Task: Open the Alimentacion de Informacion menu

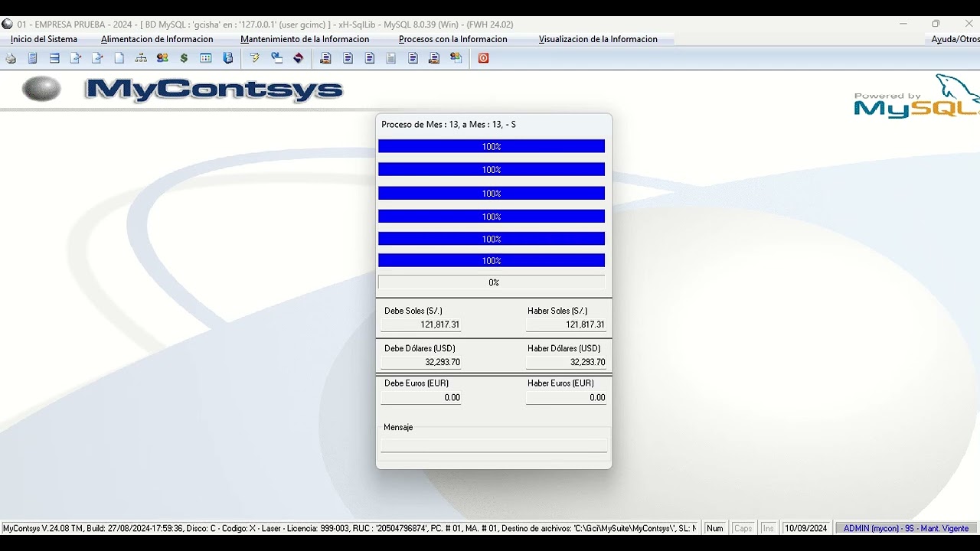Action: click(x=157, y=39)
